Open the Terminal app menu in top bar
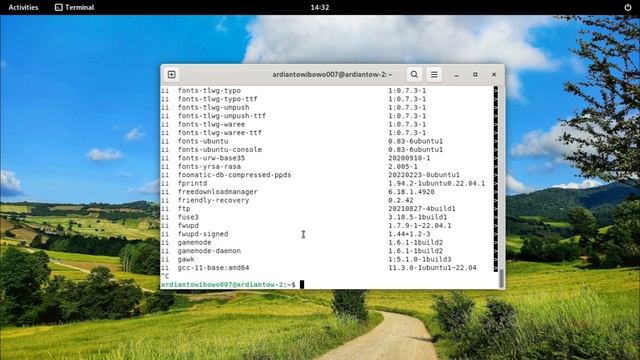This screenshot has width=640, height=360. point(74,7)
